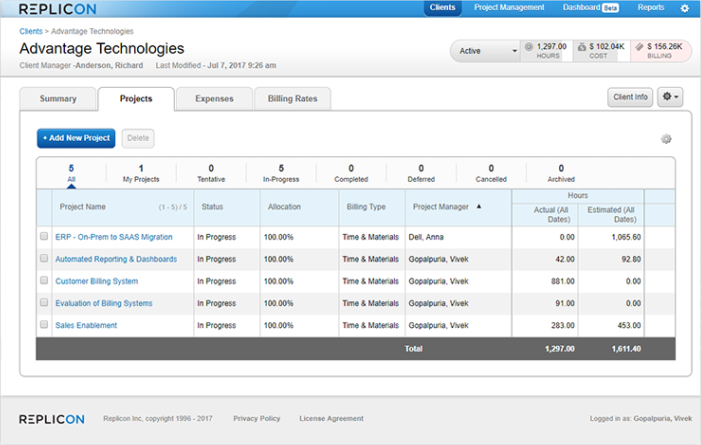Open the License Agreement link
Image resolution: width=701 pixels, height=445 pixels.
coord(331,419)
